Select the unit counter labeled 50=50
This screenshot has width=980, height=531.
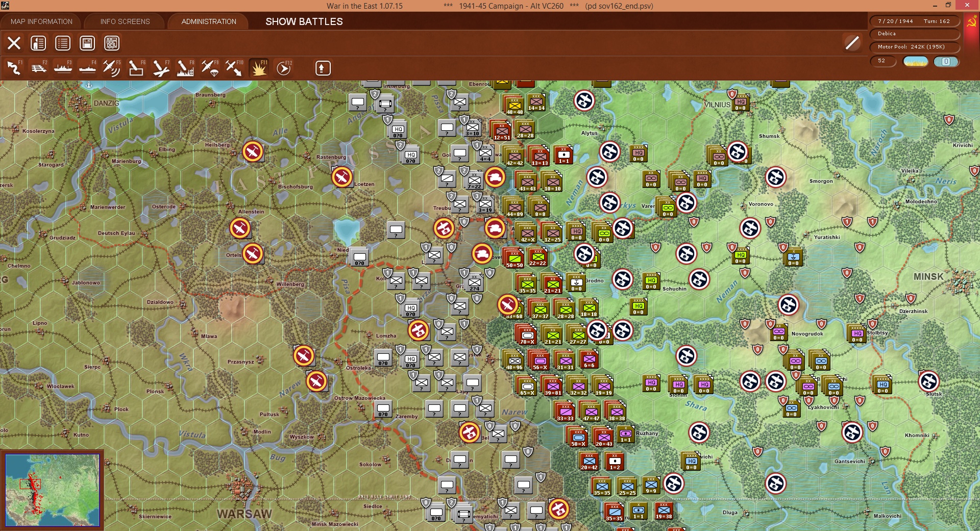514,258
